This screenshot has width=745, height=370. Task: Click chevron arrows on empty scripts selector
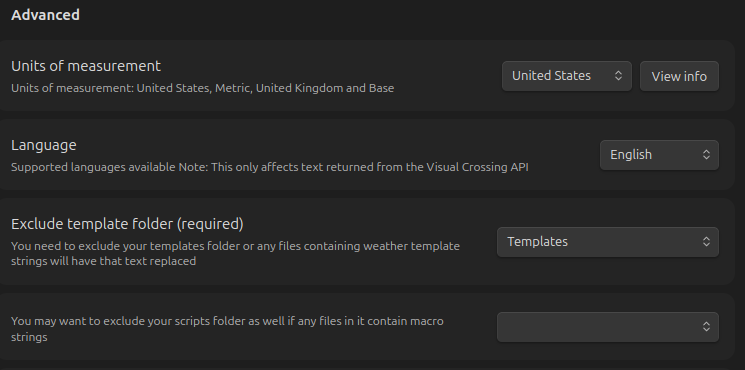click(706, 327)
